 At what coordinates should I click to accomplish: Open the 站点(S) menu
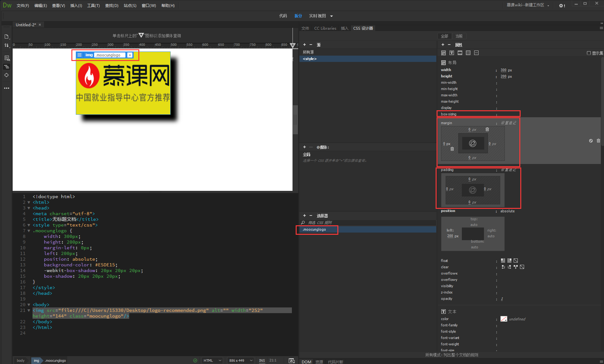coord(130,6)
